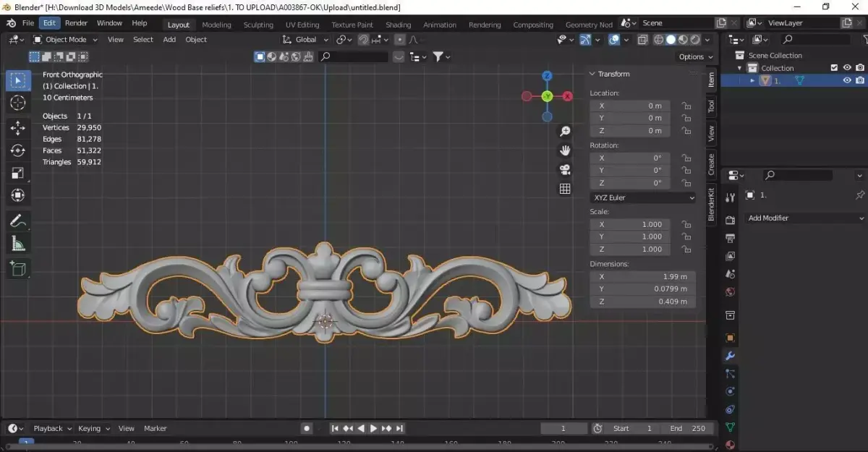Disable object 1. in renders

tap(859, 80)
